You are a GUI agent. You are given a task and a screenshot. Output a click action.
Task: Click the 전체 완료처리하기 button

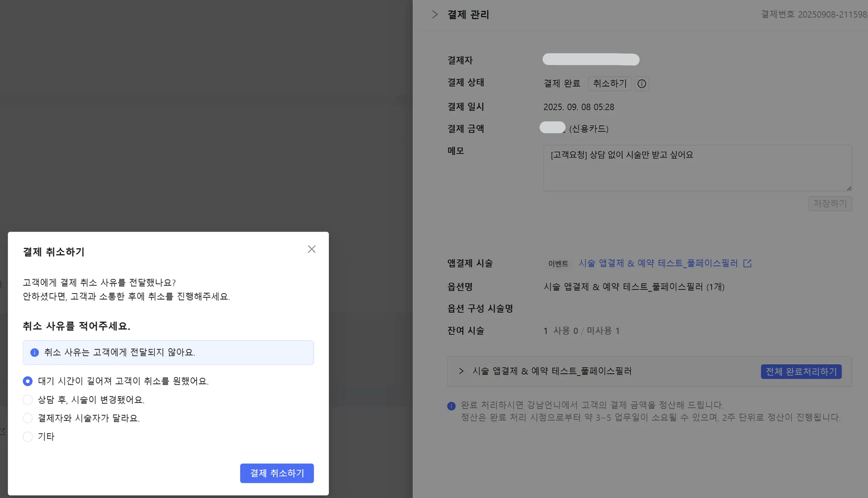pos(801,372)
